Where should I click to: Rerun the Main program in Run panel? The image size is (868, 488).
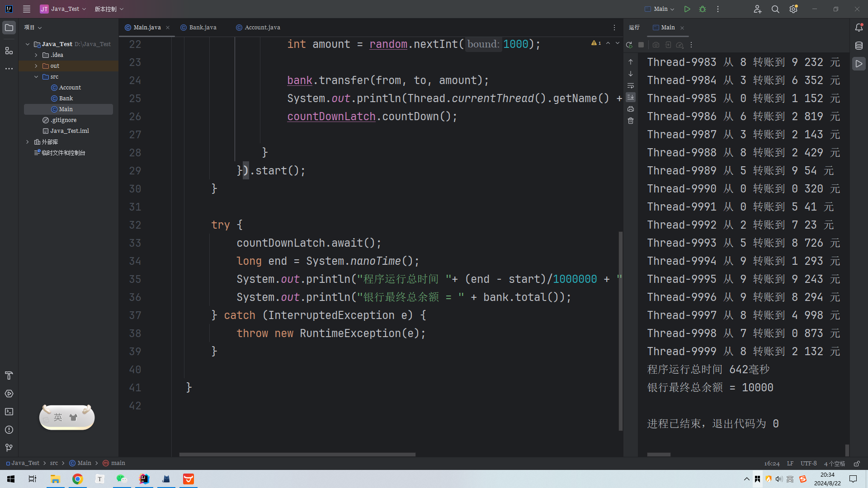pyautogui.click(x=629, y=45)
